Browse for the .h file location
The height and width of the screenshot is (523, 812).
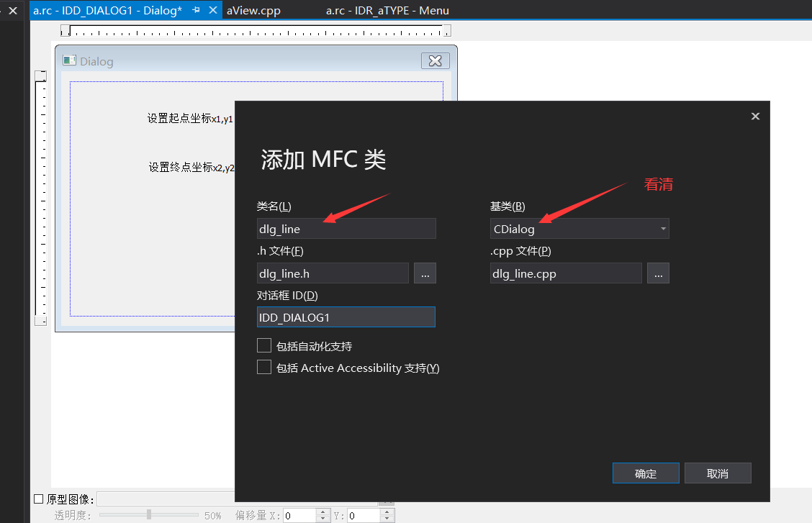click(425, 273)
